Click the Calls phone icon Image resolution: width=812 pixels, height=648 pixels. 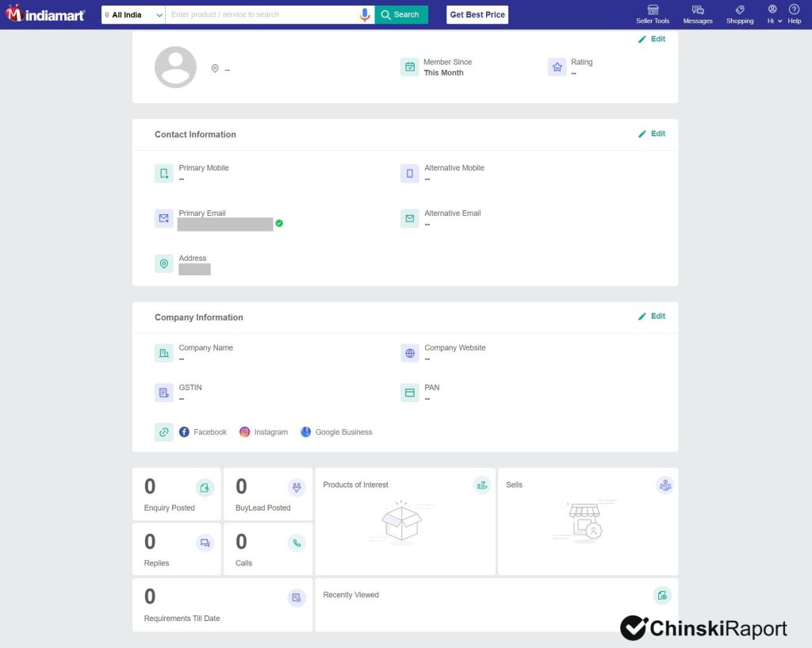tap(297, 543)
